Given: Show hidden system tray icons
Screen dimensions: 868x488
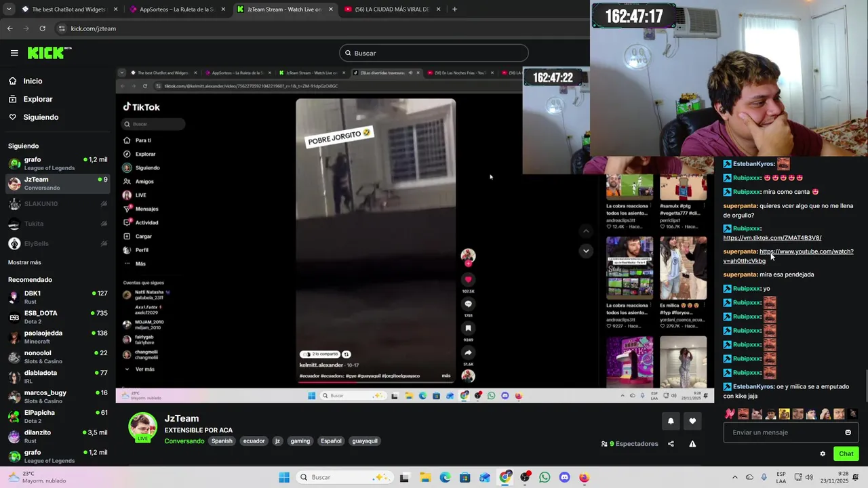Looking at the screenshot, I should 734,477.
